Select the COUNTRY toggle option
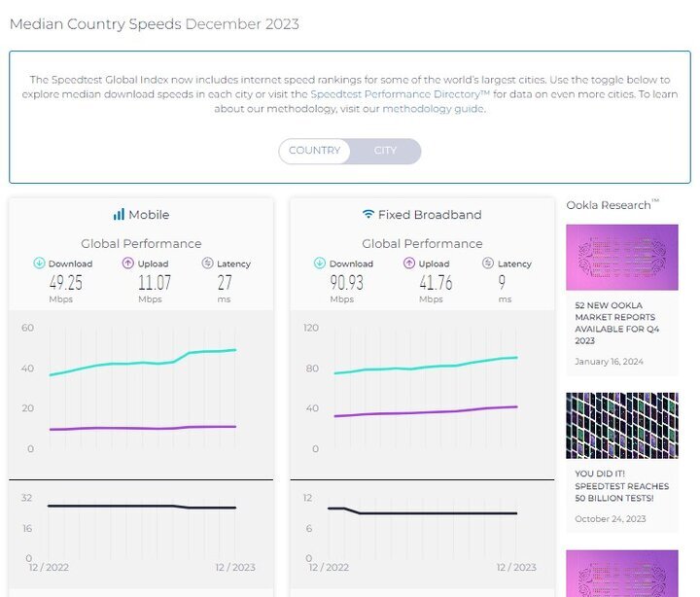 pos(315,151)
